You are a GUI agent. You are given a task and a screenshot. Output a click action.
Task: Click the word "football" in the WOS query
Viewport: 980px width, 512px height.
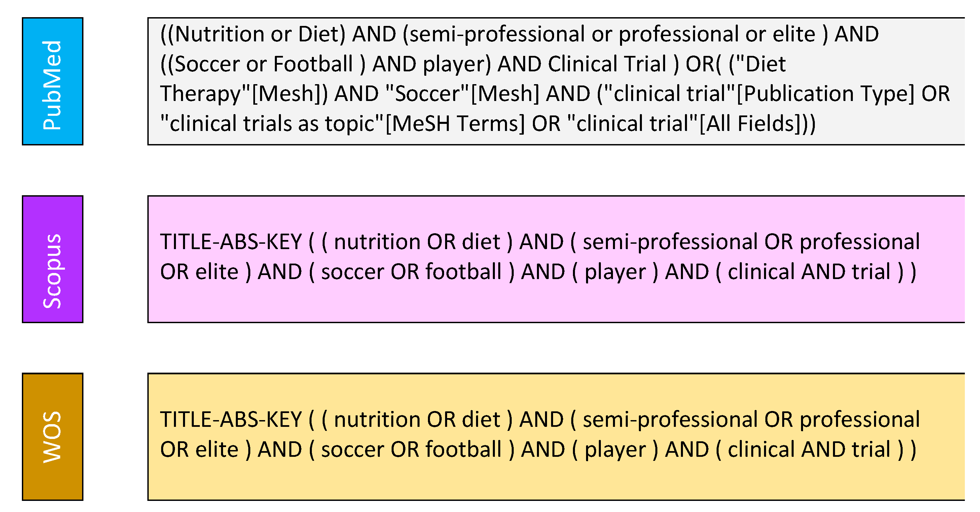[x=463, y=450]
